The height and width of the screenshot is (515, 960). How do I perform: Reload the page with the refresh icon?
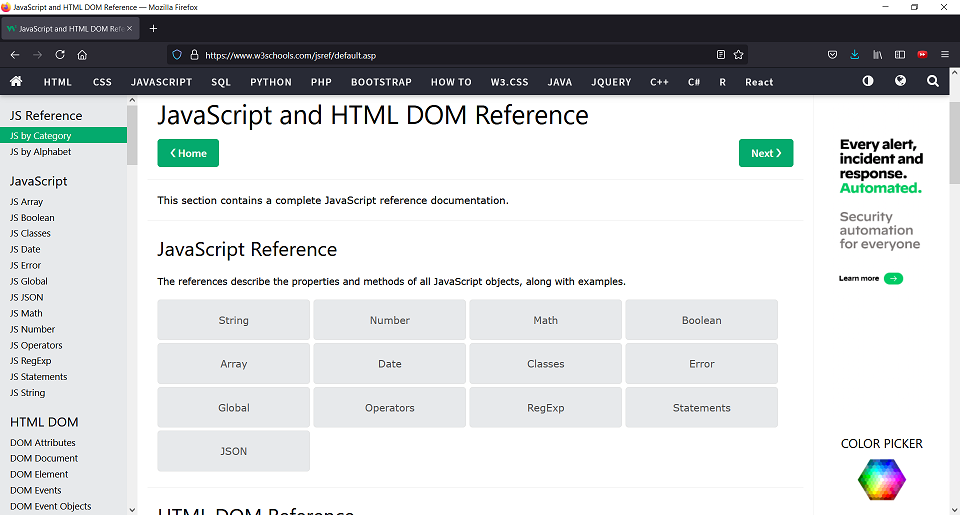[60, 55]
